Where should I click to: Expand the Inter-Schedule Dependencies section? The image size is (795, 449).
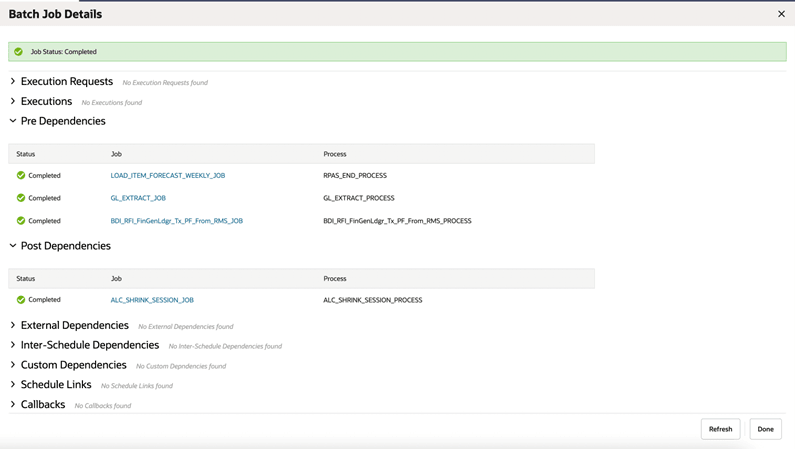pos(13,345)
